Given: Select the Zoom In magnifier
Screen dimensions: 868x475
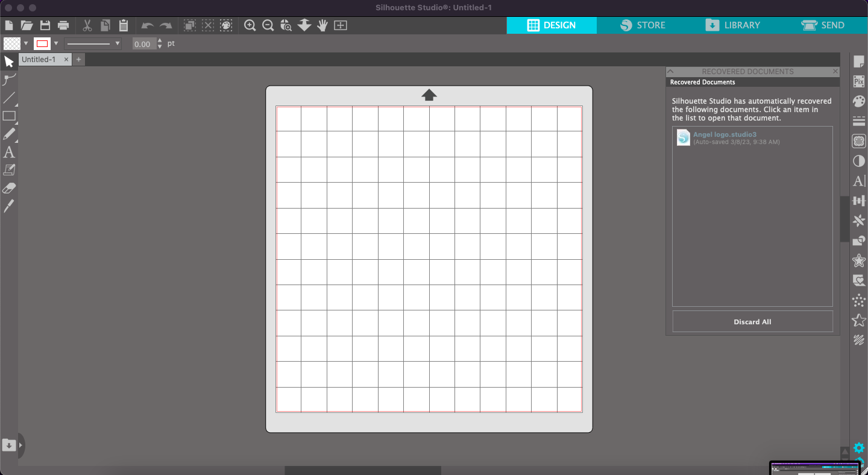Looking at the screenshot, I should [250, 25].
